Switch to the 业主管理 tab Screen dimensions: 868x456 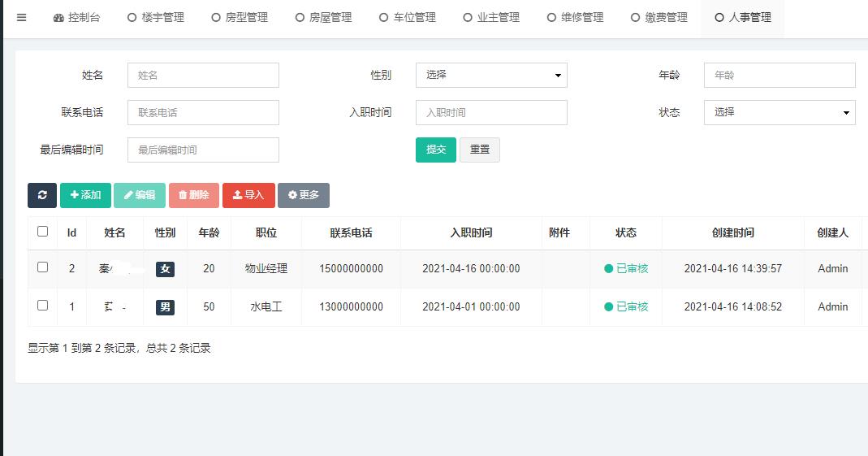(491, 17)
